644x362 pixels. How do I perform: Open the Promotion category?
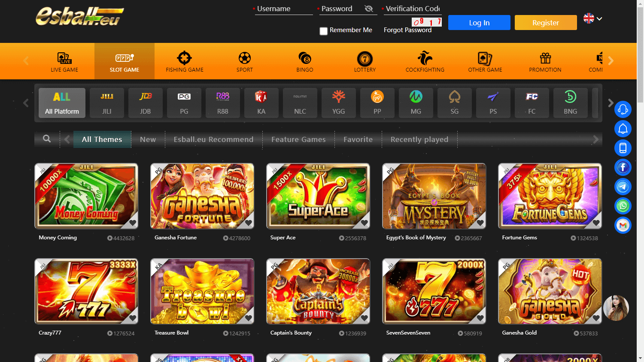tap(545, 61)
